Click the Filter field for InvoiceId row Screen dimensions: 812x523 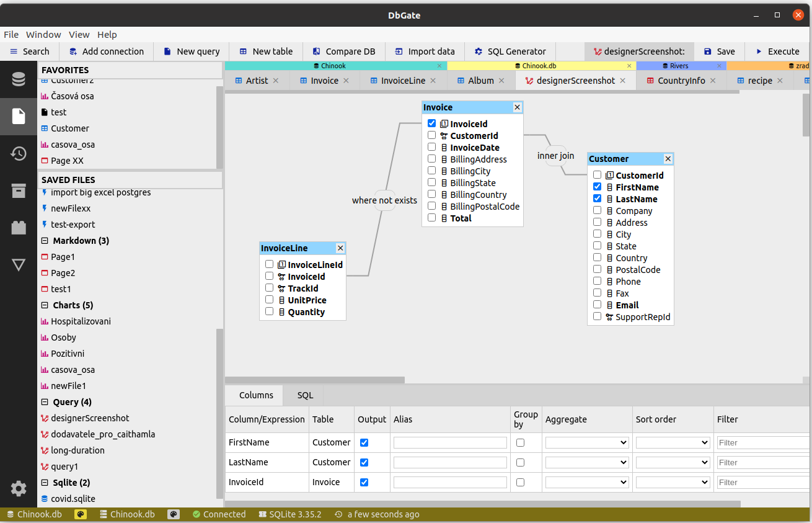click(x=762, y=482)
